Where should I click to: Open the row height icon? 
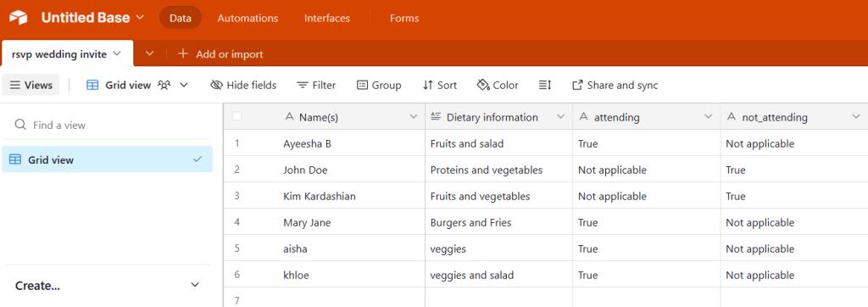tap(545, 85)
